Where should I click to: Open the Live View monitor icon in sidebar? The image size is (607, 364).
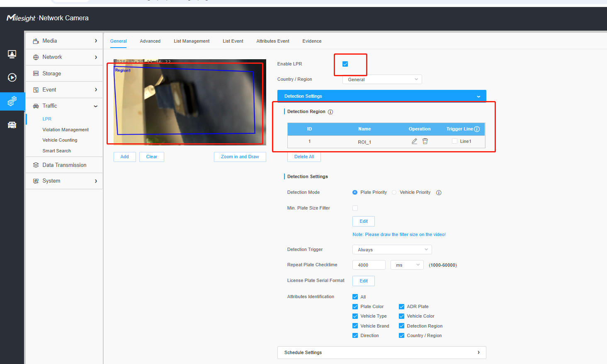point(12,54)
